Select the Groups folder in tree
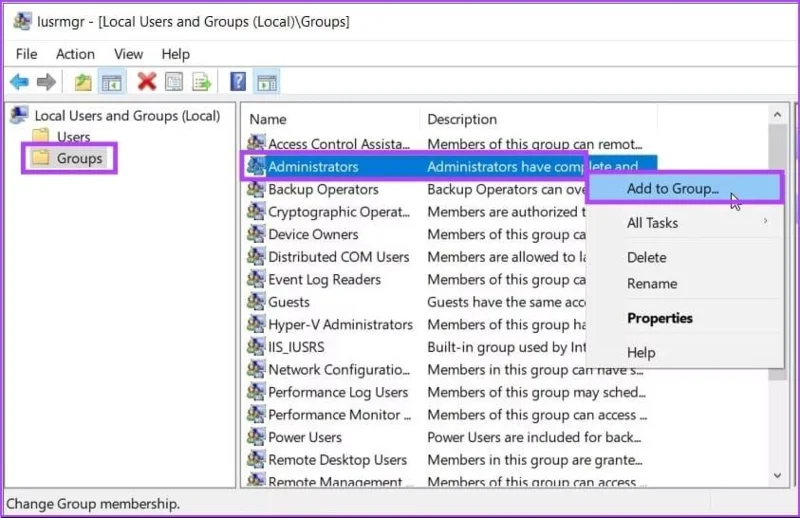This screenshot has height=518, width=800. click(x=79, y=158)
